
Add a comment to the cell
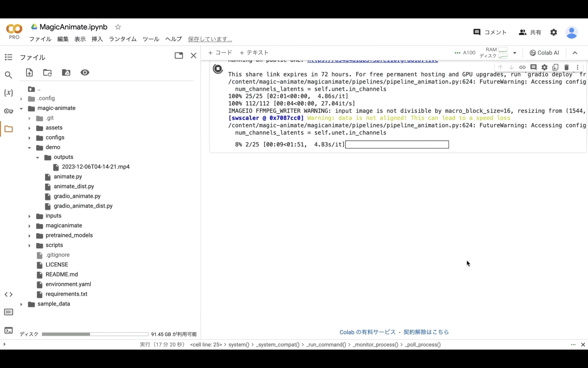[533, 67]
